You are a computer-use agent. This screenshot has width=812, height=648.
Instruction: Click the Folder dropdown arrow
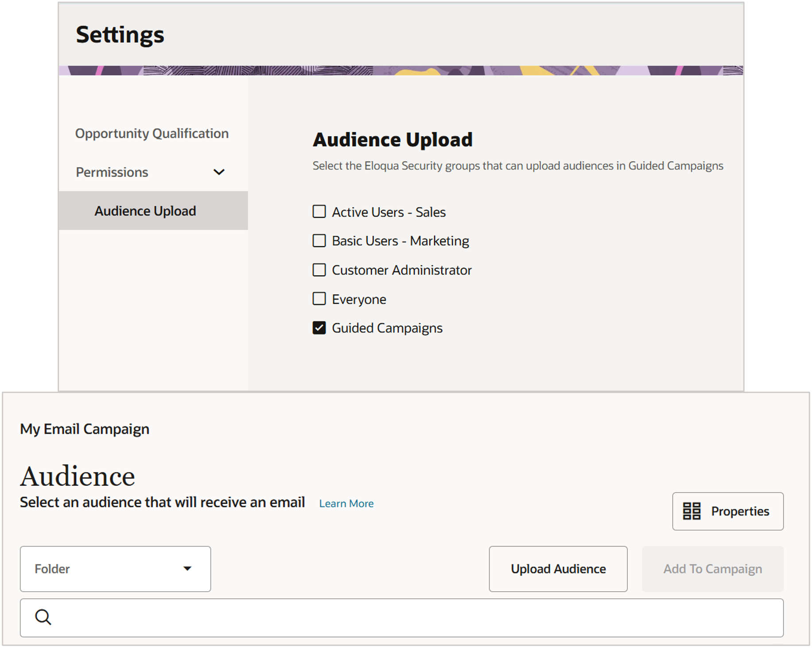pos(187,569)
